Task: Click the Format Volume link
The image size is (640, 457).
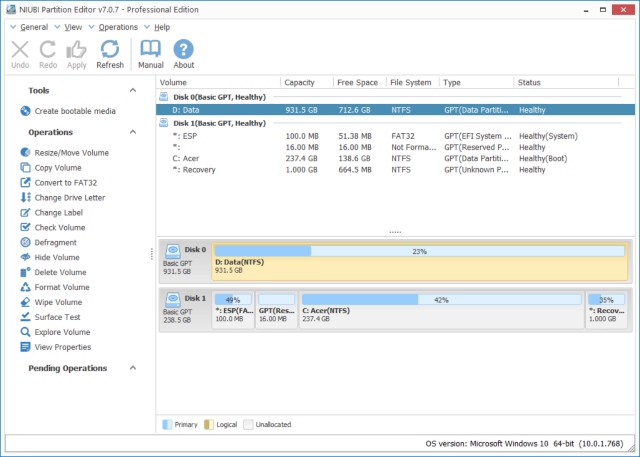Action: [62, 287]
